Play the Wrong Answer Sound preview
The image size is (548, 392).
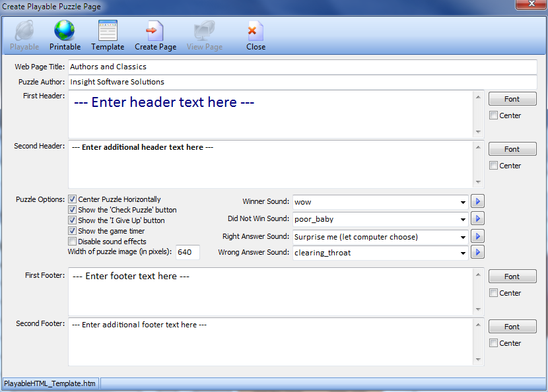478,252
